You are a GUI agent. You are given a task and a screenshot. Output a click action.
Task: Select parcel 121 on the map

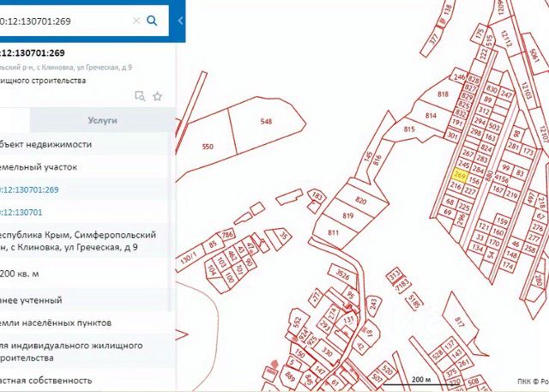pyautogui.click(x=484, y=226)
